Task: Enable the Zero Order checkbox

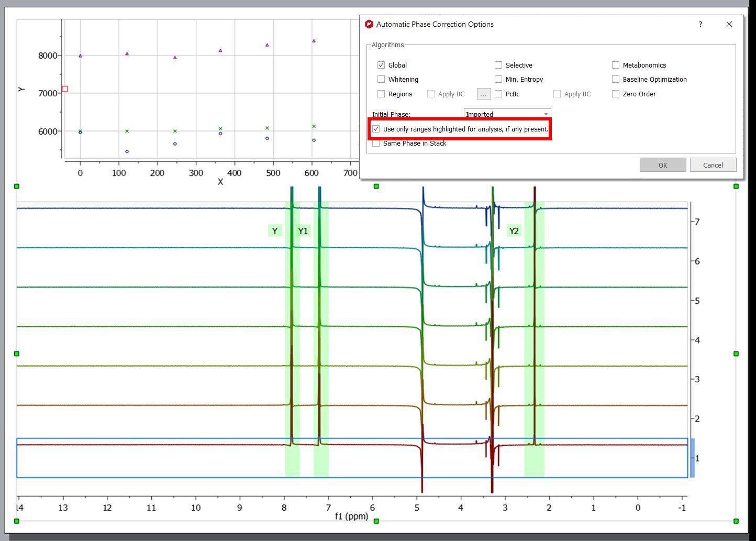Action: click(616, 94)
